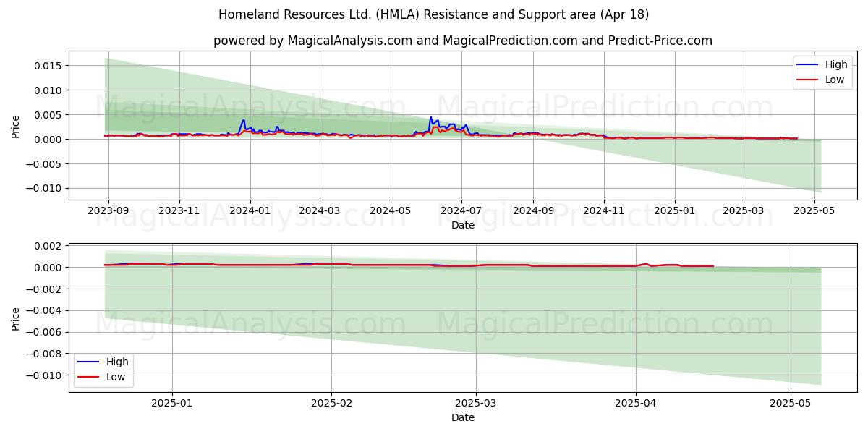Image resolution: width=868 pixels, height=434 pixels.
Task: Click the 2024-05 date tick label
Action: [x=391, y=211]
